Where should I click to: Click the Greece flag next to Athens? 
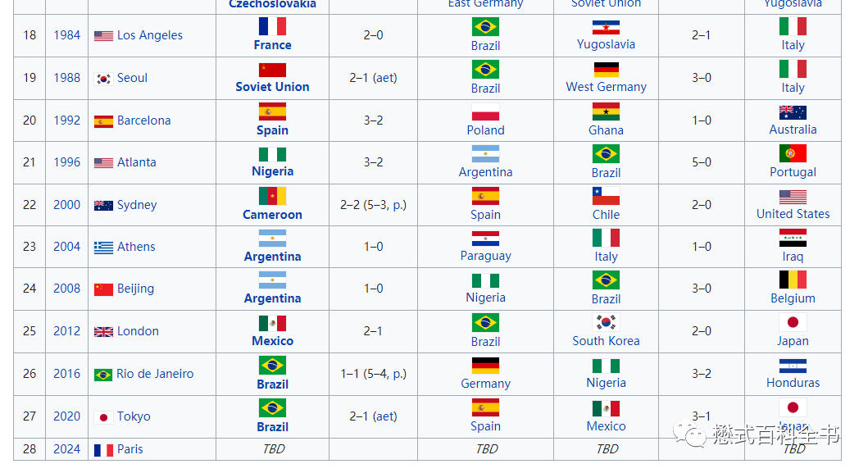tap(103, 248)
